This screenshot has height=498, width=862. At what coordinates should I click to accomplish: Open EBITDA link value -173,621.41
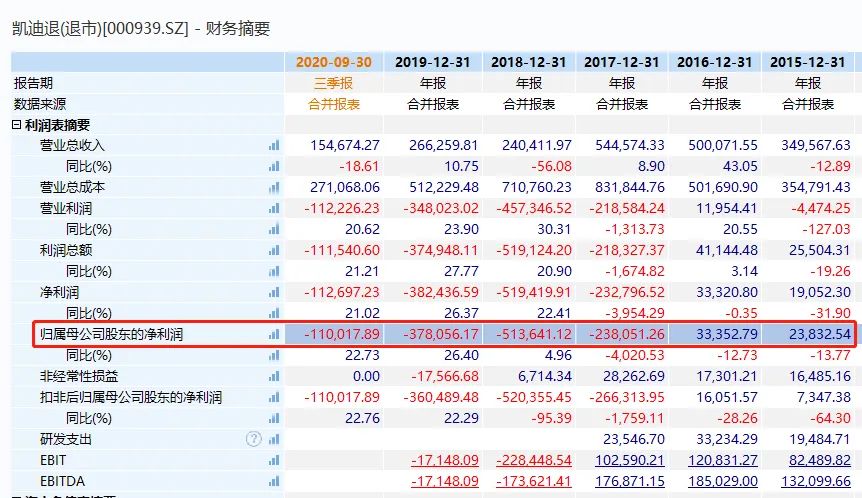click(534, 482)
